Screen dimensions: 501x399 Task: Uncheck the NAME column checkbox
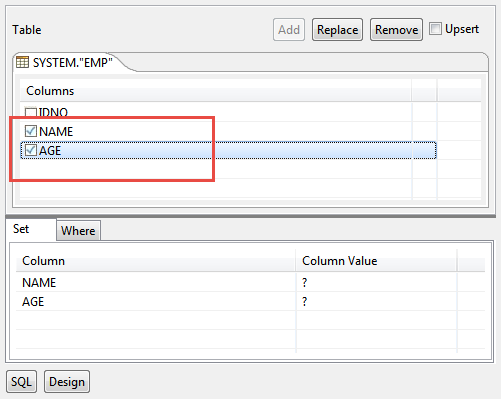(x=31, y=131)
